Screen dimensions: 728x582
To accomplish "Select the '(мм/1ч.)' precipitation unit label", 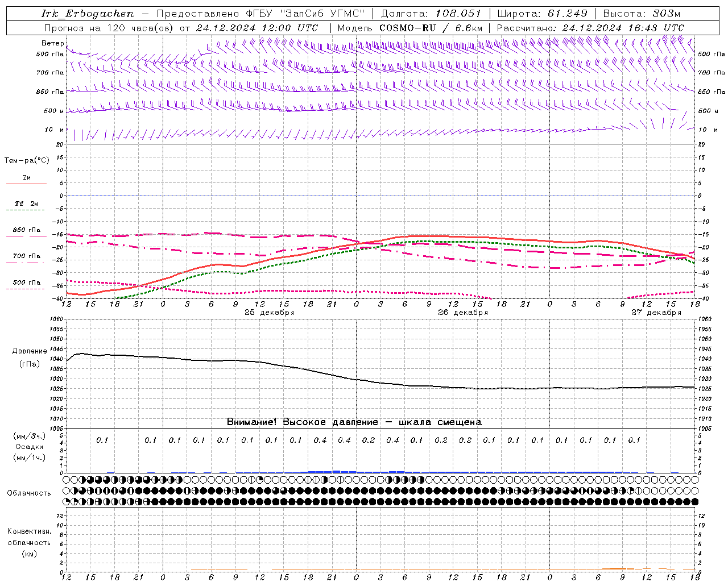I will 29,458.
